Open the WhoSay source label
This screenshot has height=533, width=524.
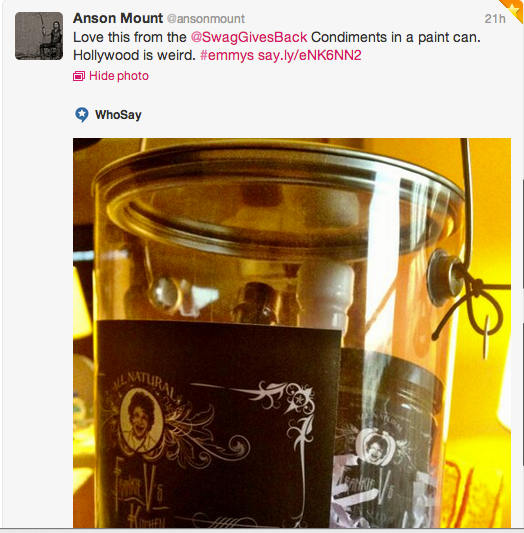point(118,115)
